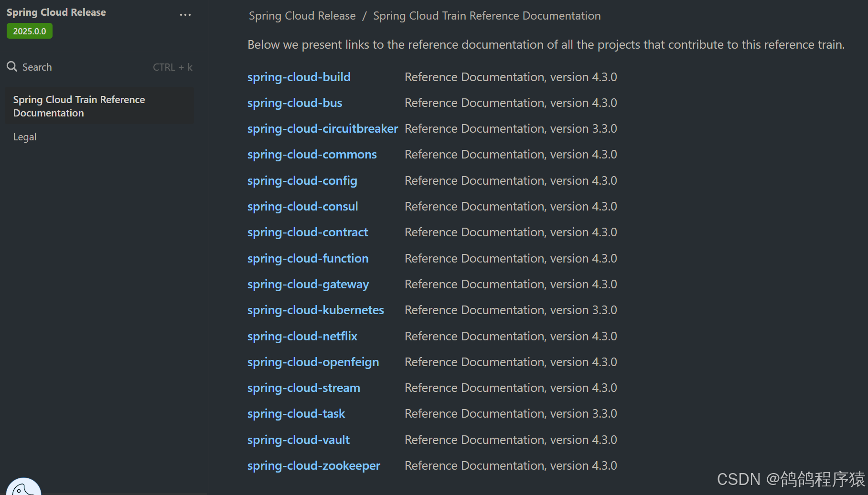Click Reference Documentation text in gateway row
Image resolution: width=868 pixels, height=495 pixels.
click(474, 284)
